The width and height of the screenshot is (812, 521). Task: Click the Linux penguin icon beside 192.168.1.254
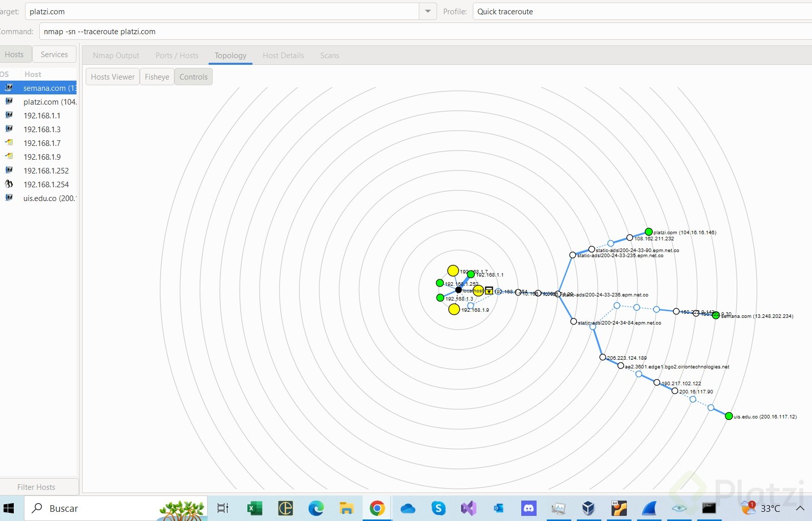tap(9, 184)
